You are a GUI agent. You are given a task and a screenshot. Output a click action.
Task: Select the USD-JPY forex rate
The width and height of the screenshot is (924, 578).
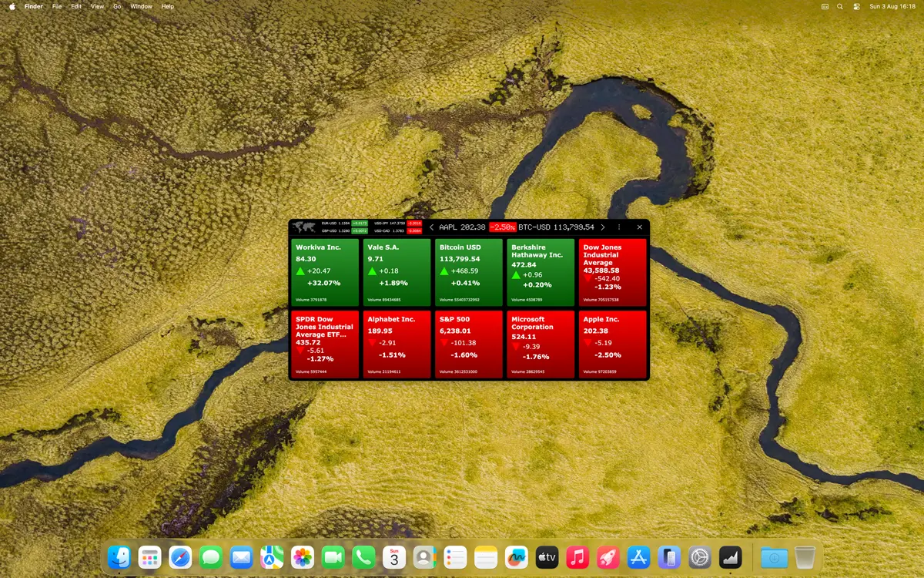pyautogui.click(x=398, y=223)
